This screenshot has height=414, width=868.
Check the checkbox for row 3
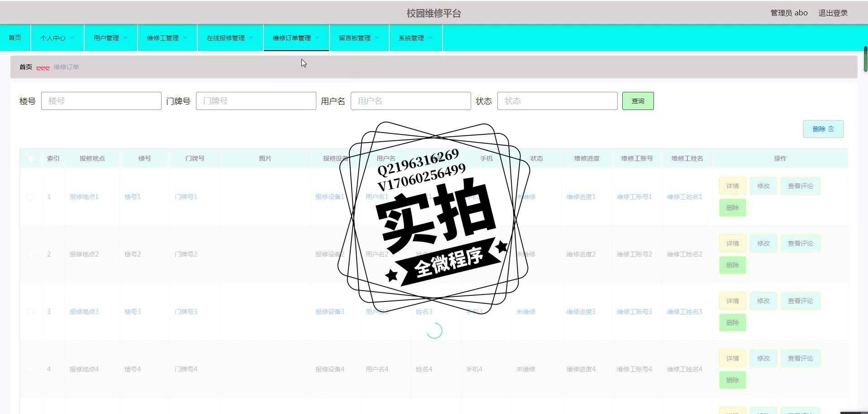[30, 312]
